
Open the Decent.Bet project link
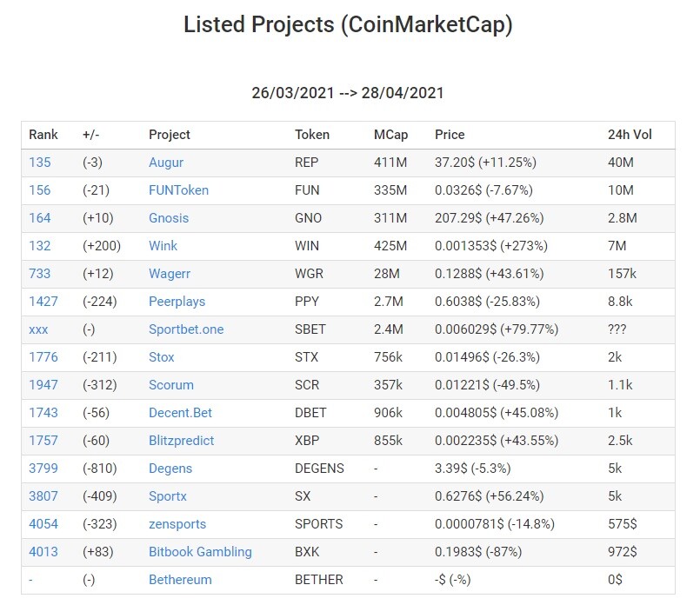tap(180, 413)
